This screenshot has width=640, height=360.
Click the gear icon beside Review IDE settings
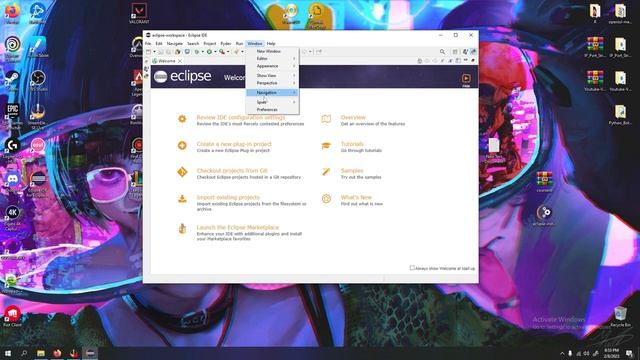pyautogui.click(x=182, y=119)
